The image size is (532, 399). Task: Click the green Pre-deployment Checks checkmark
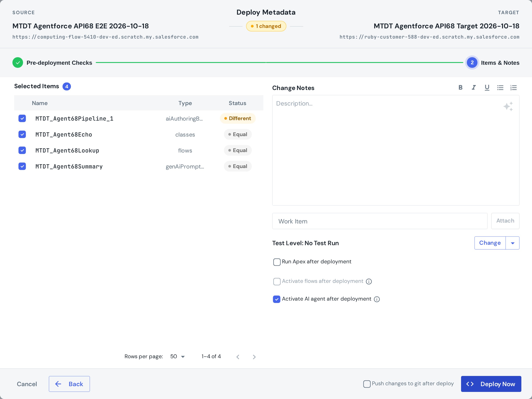tap(18, 63)
